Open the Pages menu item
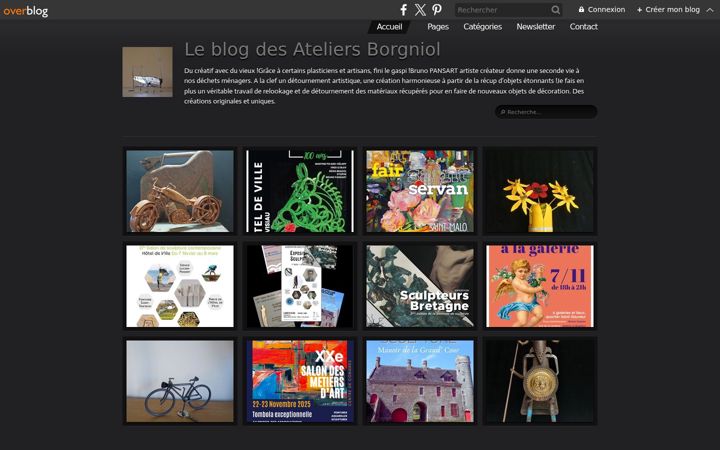The height and width of the screenshot is (450, 720). coord(438,27)
